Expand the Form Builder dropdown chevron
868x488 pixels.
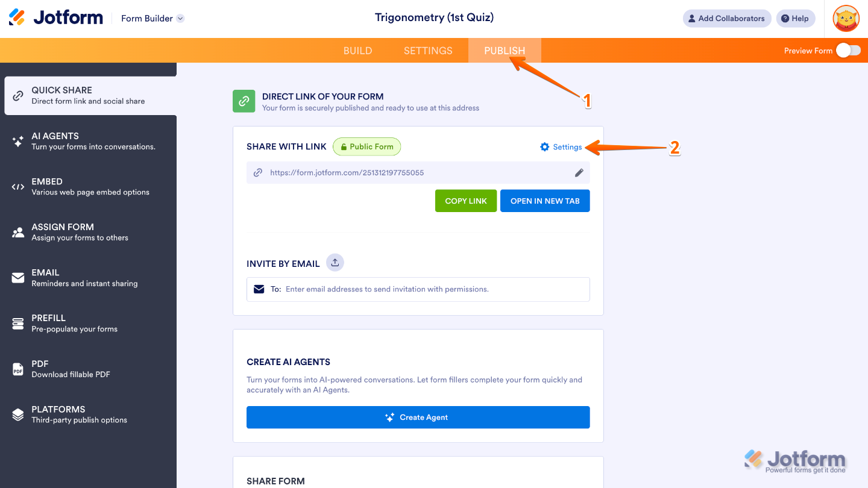pos(179,18)
